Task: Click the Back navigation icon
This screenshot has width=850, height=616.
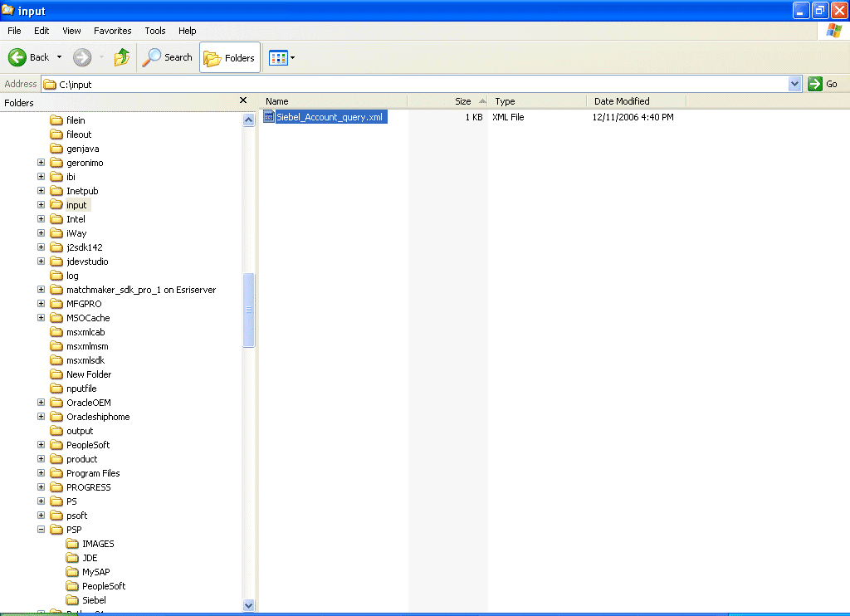Action: coord(18,57)
